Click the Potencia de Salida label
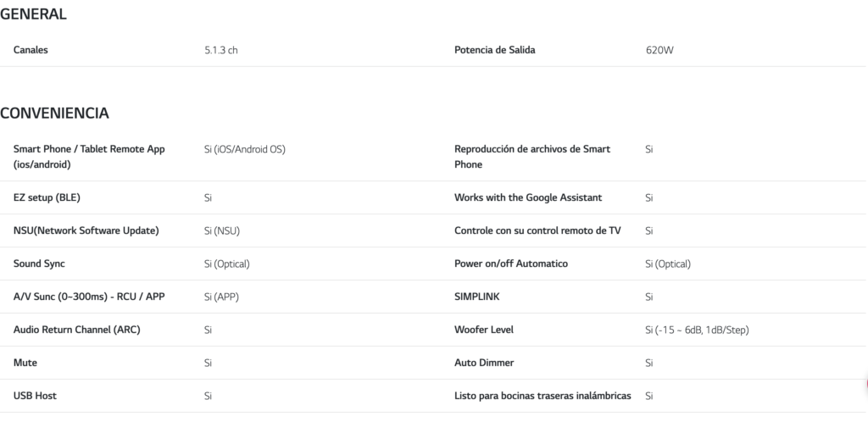 pos(494,50)
